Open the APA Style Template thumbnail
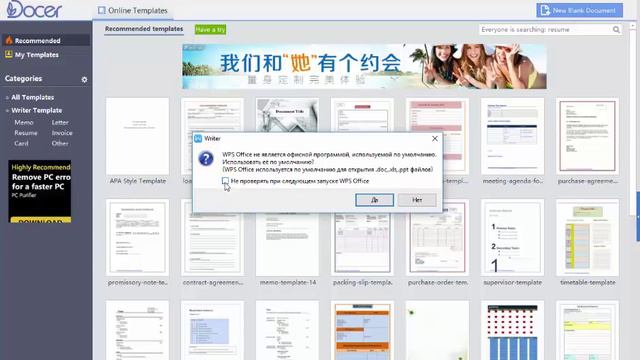640x360 pixels. (137, 137)
